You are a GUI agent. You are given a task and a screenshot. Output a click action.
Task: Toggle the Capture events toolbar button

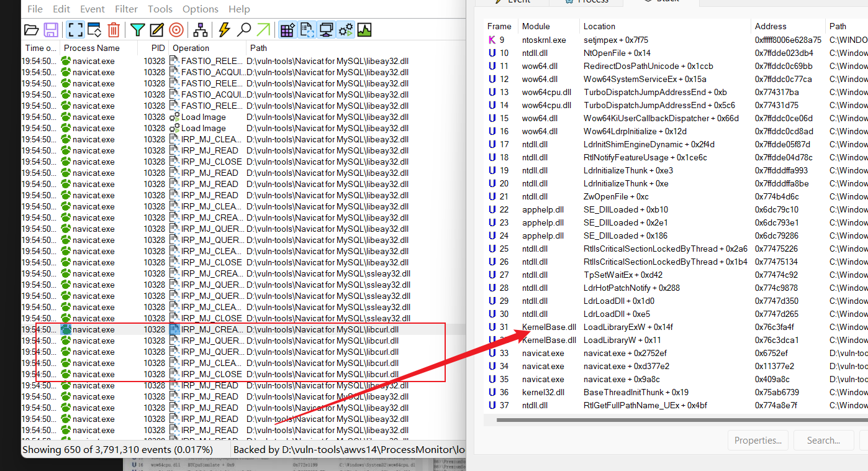(x=76, y=29)
